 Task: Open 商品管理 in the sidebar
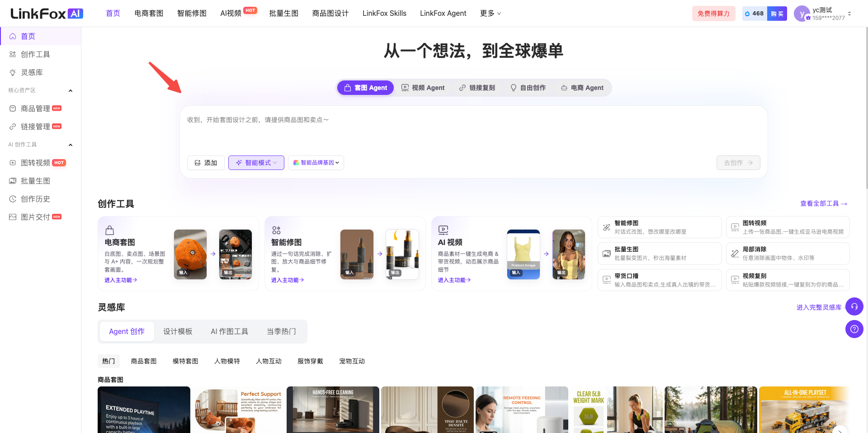[x=41, y=108]
